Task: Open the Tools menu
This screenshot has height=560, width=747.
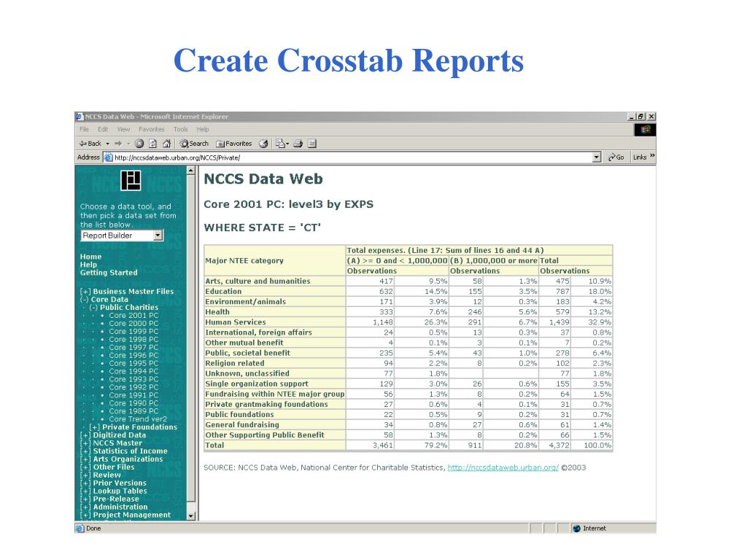Action: point(181,129)
